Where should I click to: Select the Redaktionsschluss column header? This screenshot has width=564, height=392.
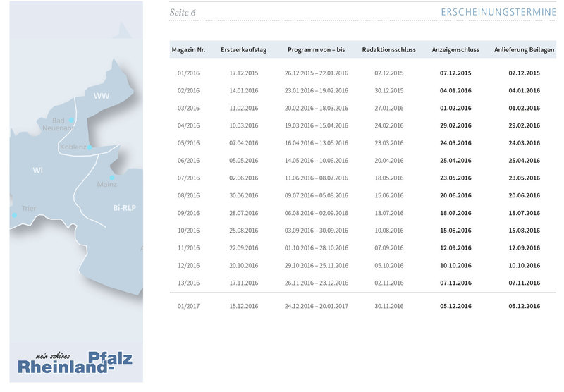coord(388,50)
